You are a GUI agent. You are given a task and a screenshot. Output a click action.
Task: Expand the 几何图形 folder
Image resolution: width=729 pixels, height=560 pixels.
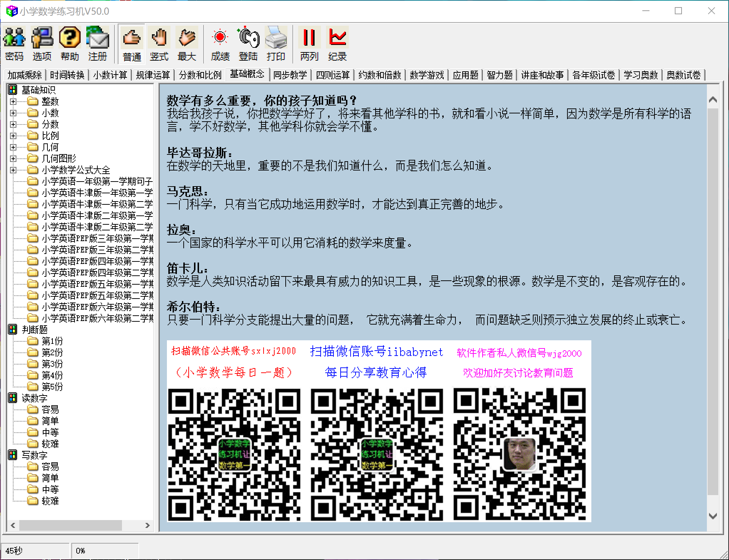click(13, 159)
